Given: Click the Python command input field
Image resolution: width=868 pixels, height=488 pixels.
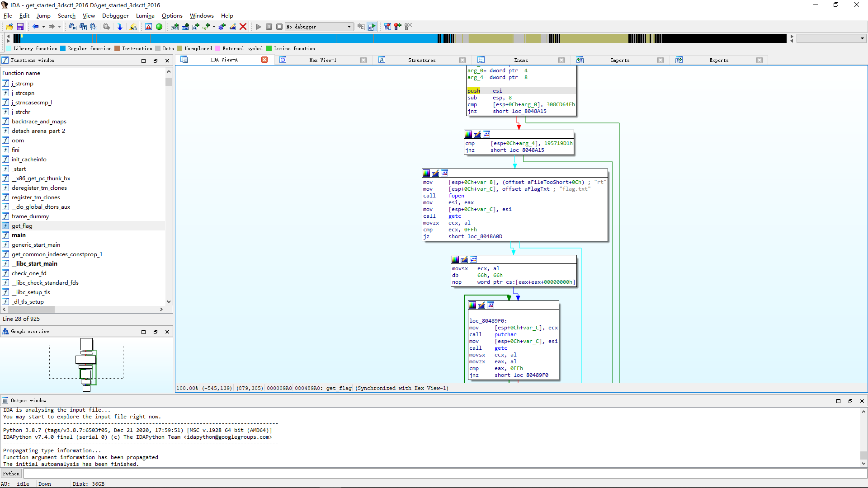Looking at the screenshot, I should [x=443, y=474].
